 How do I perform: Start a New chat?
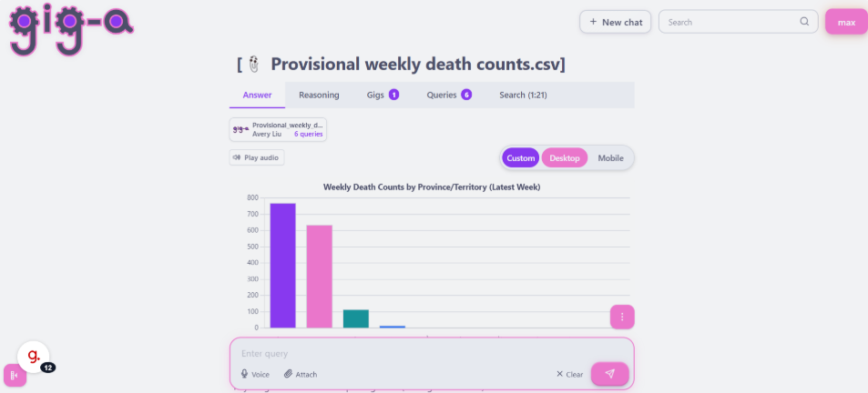616,22
